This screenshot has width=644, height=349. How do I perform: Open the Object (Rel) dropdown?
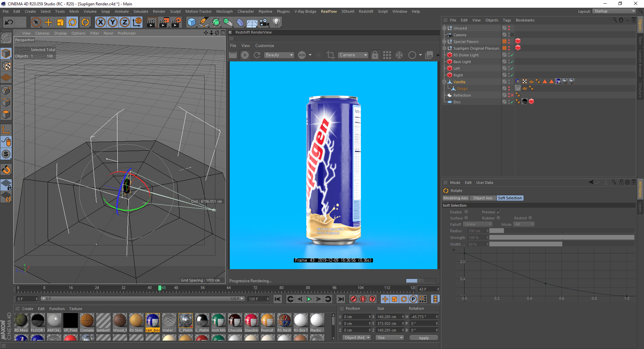[x=357, y=338]
